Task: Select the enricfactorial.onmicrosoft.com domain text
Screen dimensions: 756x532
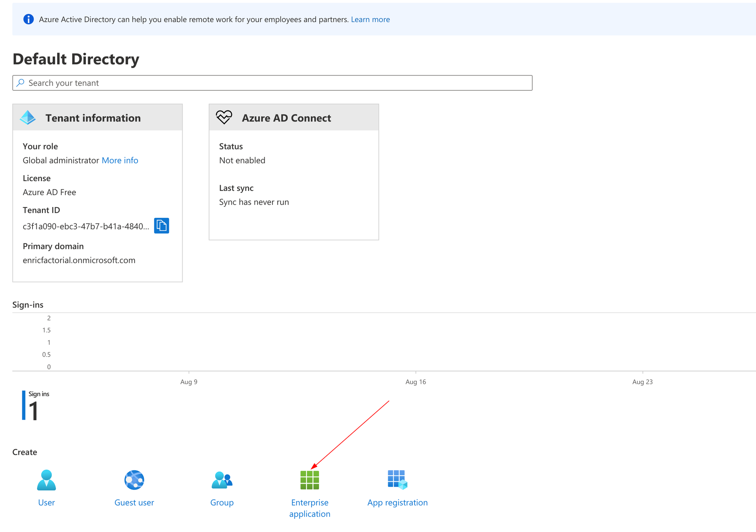Action: pyautogui.click(x=79, y=260)
